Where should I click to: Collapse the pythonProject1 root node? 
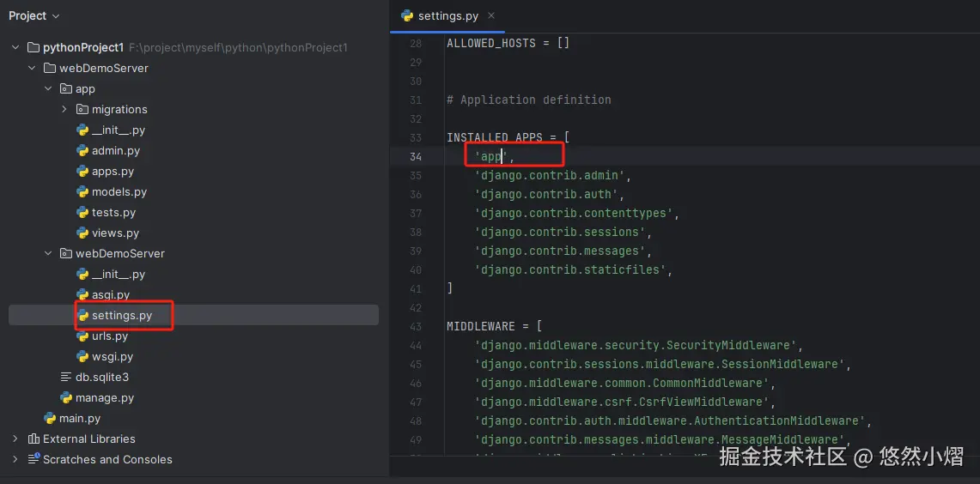pyautogui.click(x=15, y=48)
